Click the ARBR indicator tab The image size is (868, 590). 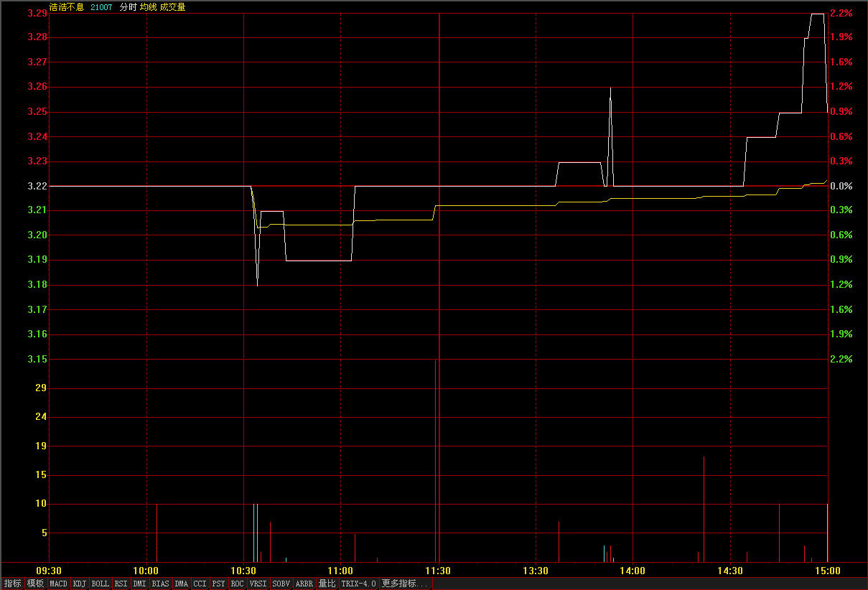click(x=304, y=584)
